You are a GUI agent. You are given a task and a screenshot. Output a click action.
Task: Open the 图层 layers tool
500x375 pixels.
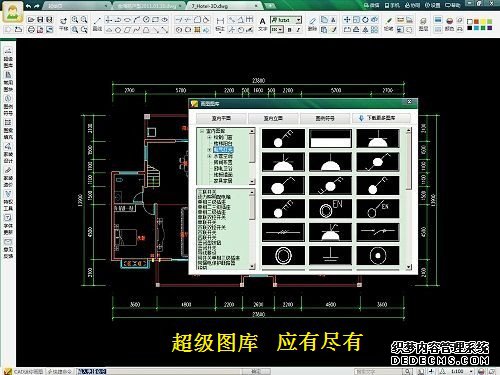pyautogui.click(x=423, y=25)
